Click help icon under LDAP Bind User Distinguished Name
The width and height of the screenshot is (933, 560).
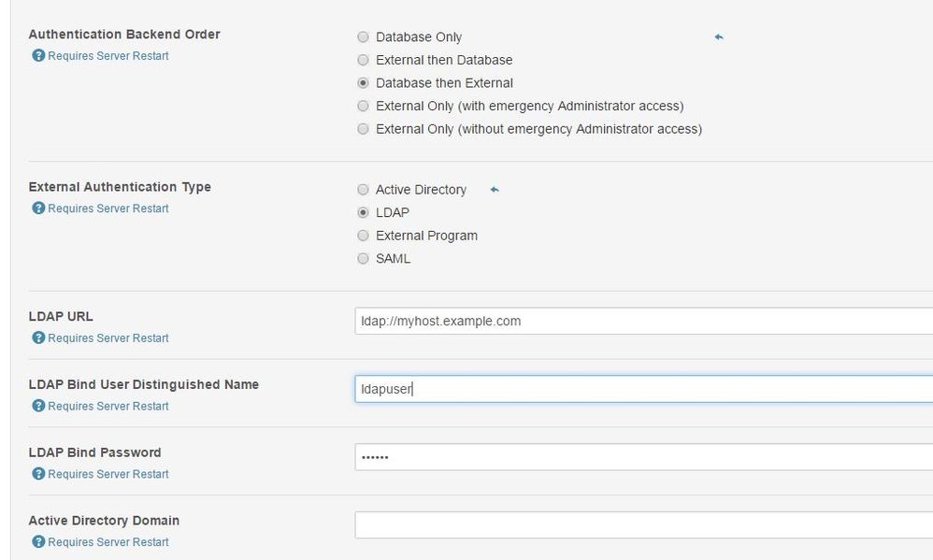(x=38, y=407)
